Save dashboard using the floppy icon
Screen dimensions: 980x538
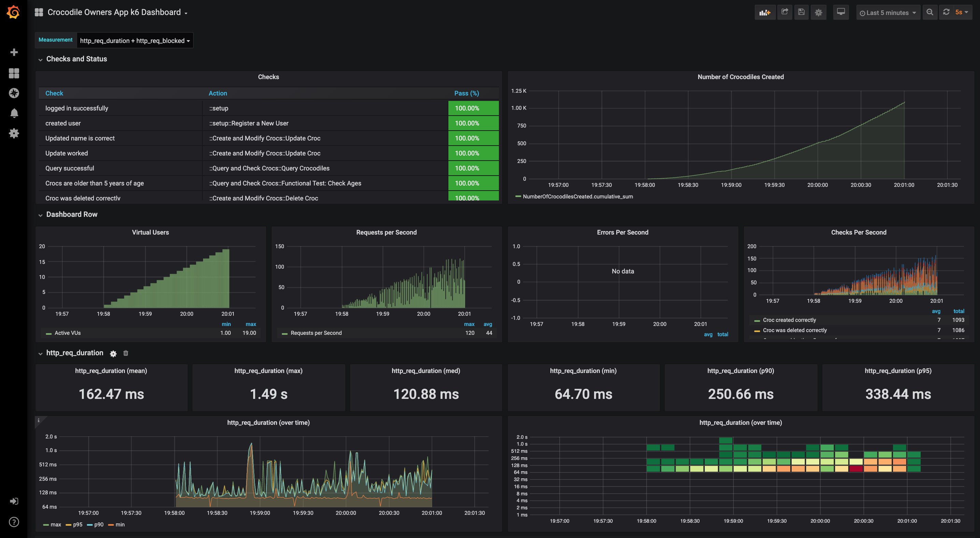pos(801,12)
